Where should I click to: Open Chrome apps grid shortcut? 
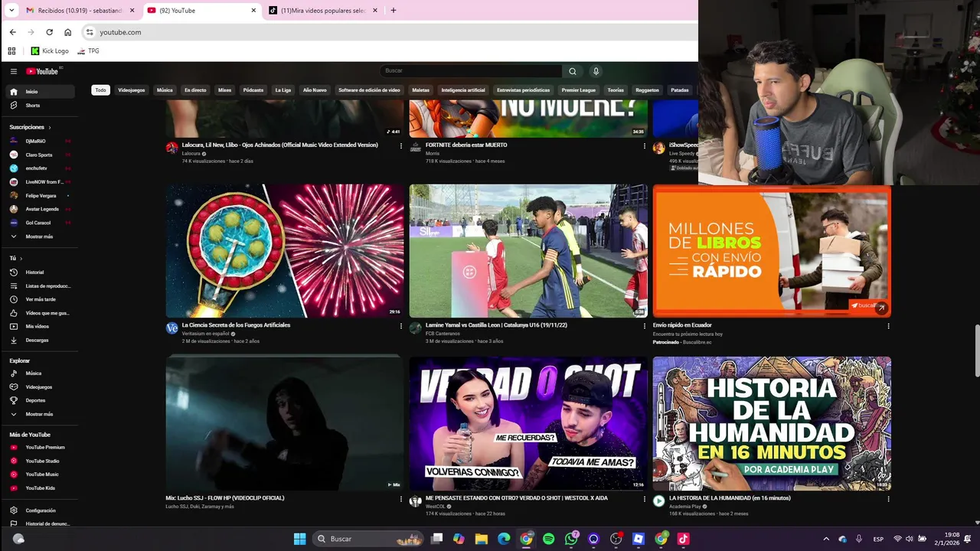point(11,51)
